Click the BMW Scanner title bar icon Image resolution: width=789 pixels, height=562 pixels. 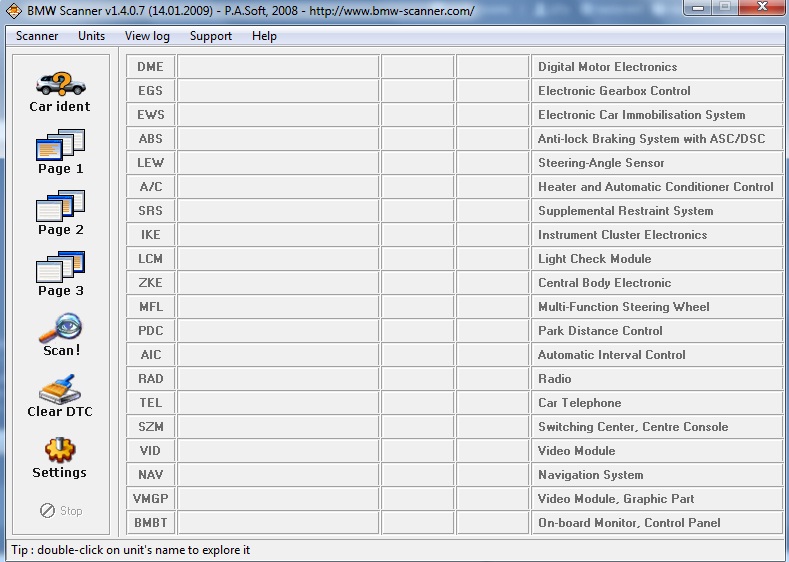pos(14,10)
